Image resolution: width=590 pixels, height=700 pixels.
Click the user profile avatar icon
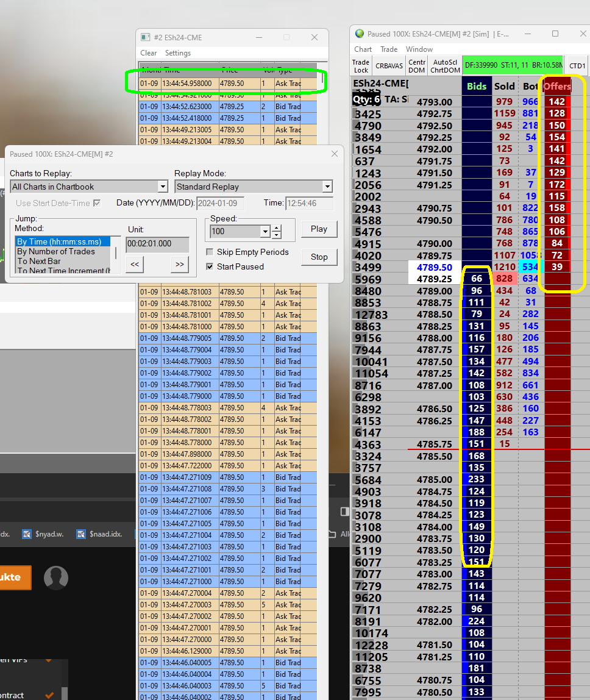pos(56,577)
